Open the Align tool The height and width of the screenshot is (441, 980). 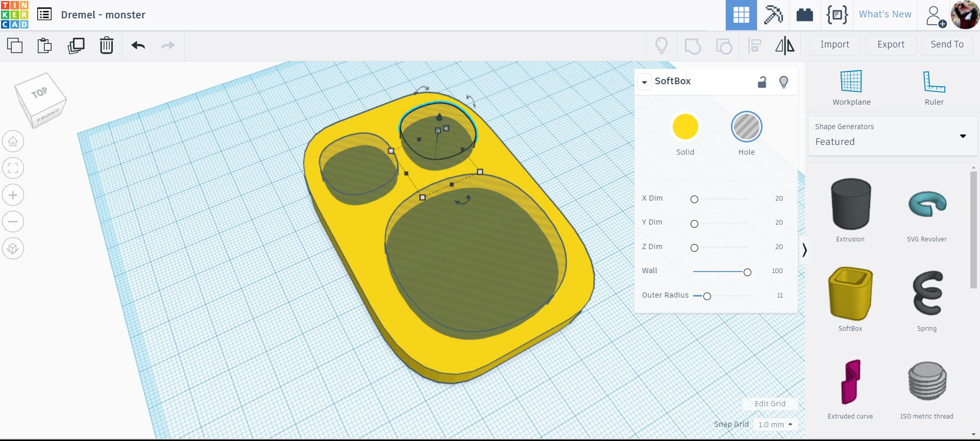[754, 46]
